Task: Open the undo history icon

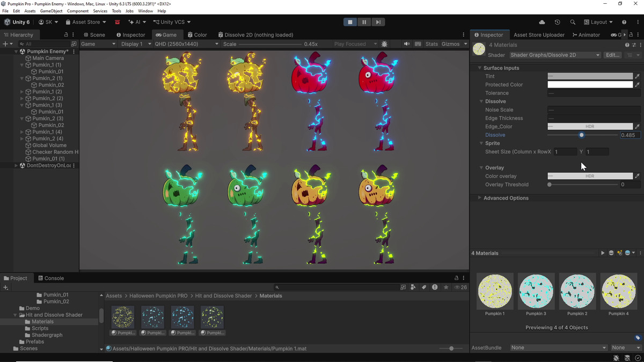Action: click(558, 22)
